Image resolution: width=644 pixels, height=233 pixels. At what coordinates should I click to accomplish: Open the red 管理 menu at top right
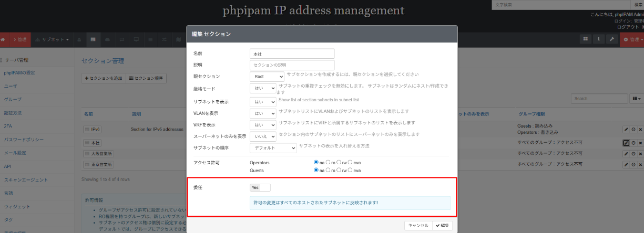(631, 39)
